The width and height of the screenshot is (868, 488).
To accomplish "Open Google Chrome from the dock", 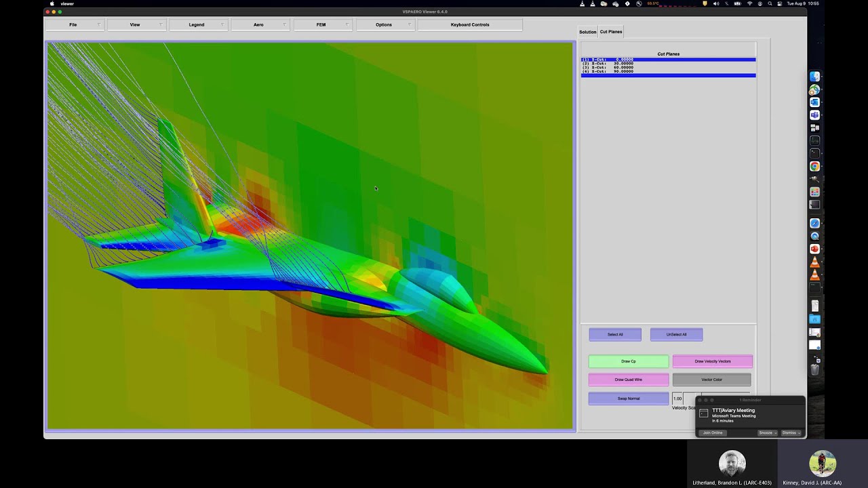I will (814, 166).
